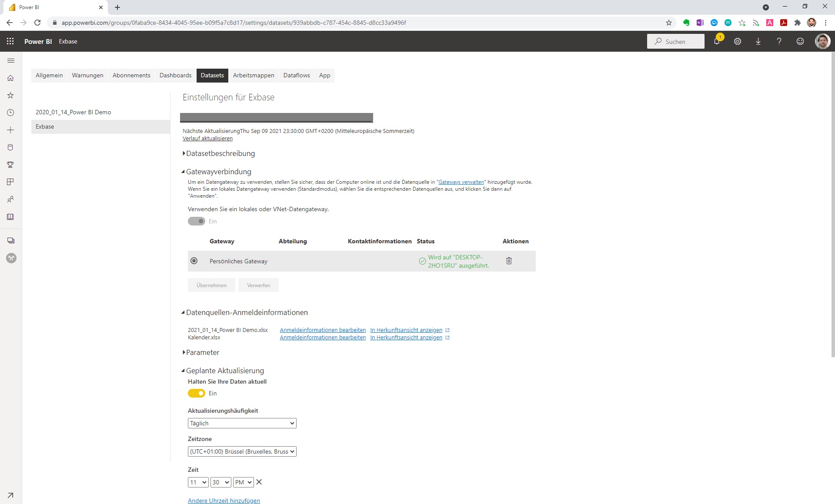The width and height of the screenshot is (835, 504).
Task: Switch to the App tab
Action: point(324,75)
